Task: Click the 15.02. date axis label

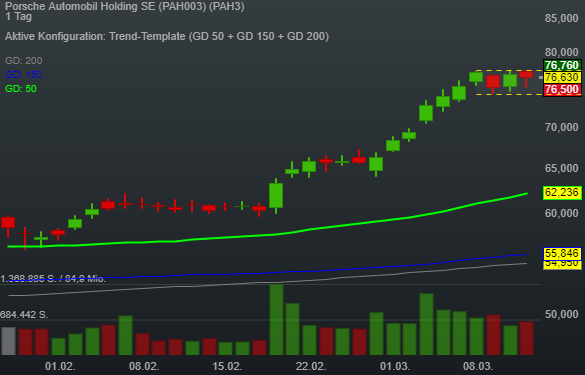Action: click(227, 366)
